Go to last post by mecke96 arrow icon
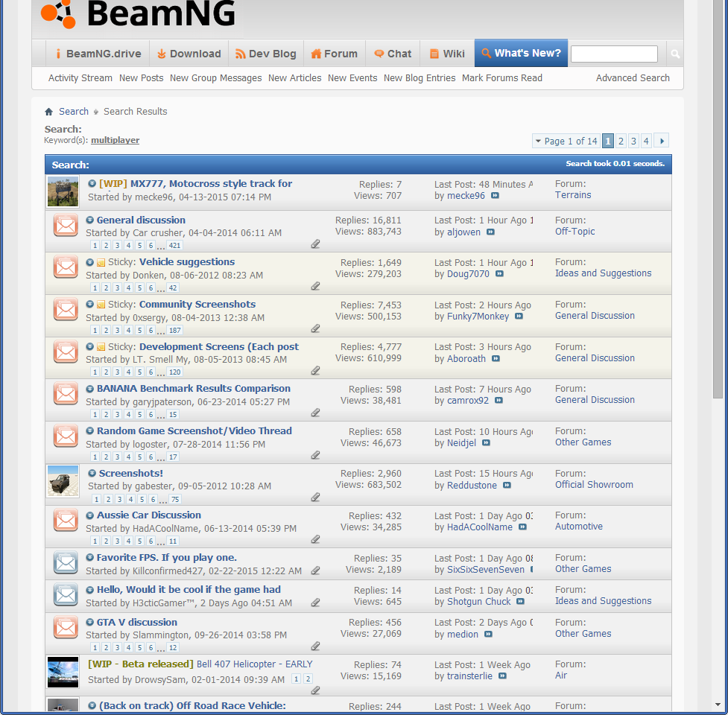The height and width of the screenshot is (715, 728). [x=495, y=196]
